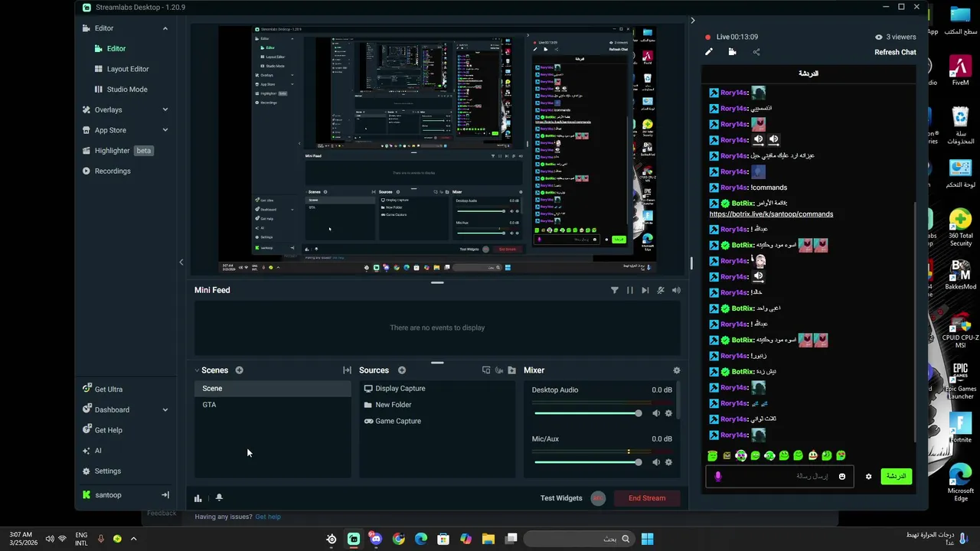
Task: Mute the Desktop Audio source
Action: tap(656, 413)
